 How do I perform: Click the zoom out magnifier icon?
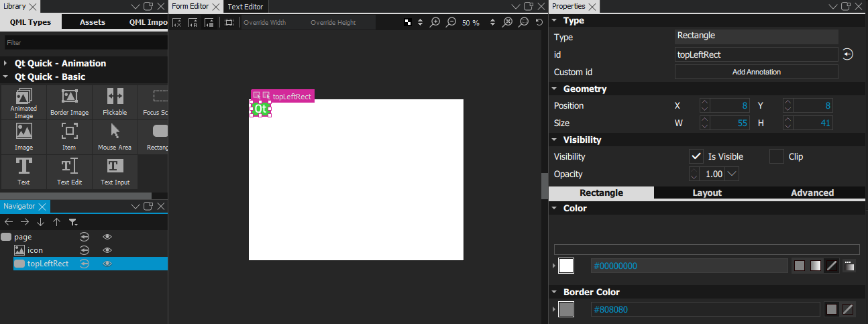click(x=451, y=22)
